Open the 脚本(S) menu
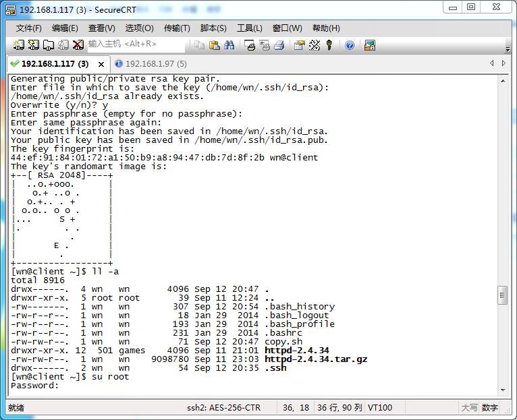Viewport: 517px width, 420px height. coord(213,28)
